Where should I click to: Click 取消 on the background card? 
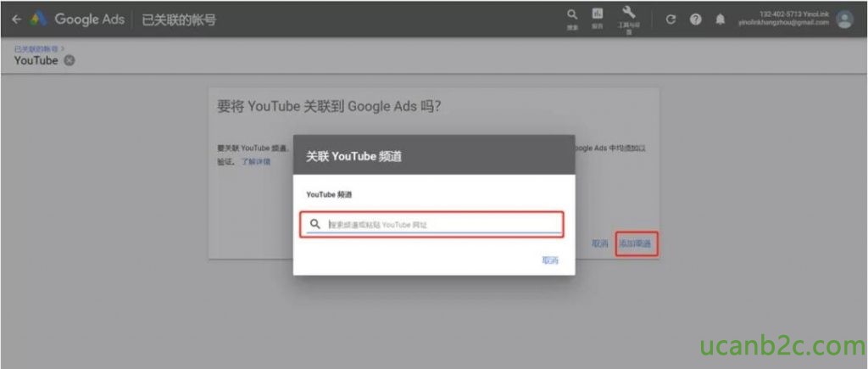pos(599,243)
